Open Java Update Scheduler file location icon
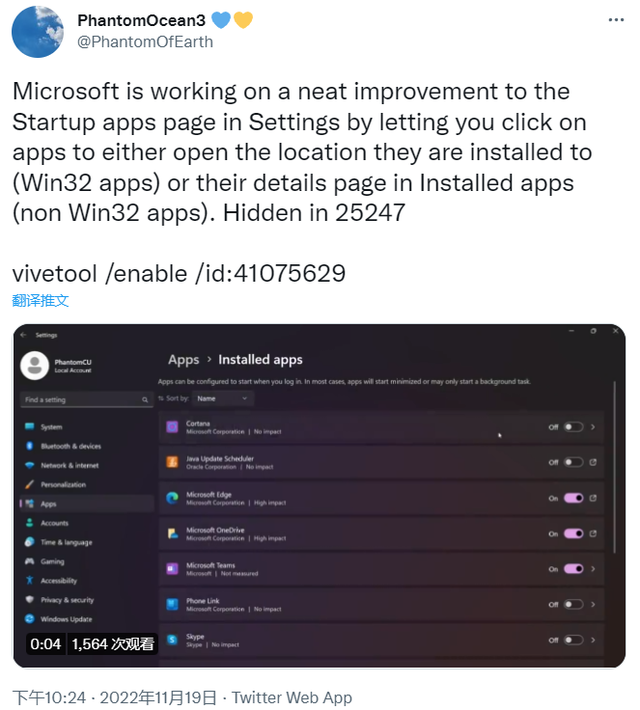Image resolution: width=640 pixels, height=710 pixels. [x=594, y=462]
